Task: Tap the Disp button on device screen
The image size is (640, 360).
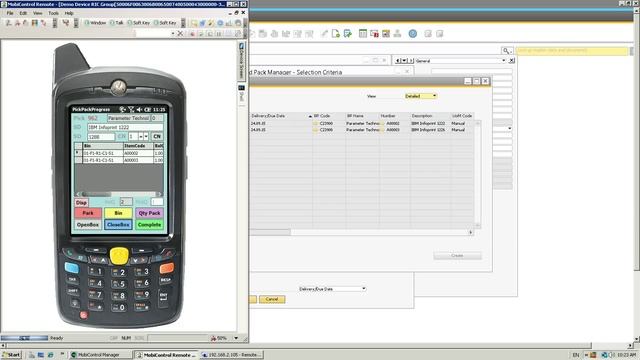Action: [x=81, y=202]
